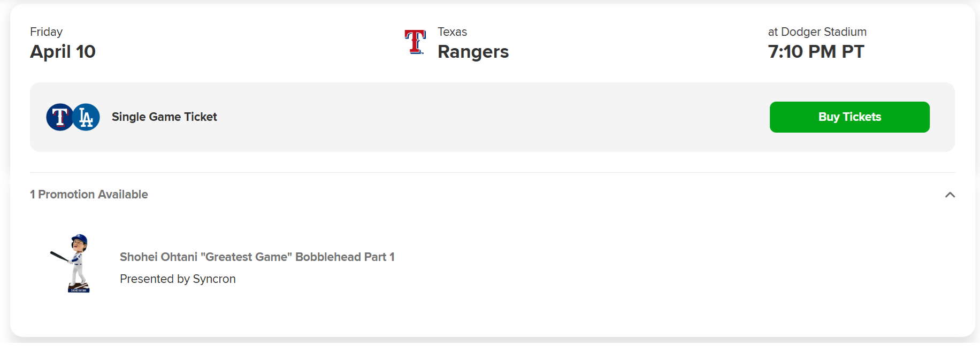The width and height of the screenshot is (980, 346).
Task: Click the "Presented by Syncron" text
Action: pos(178,279)
